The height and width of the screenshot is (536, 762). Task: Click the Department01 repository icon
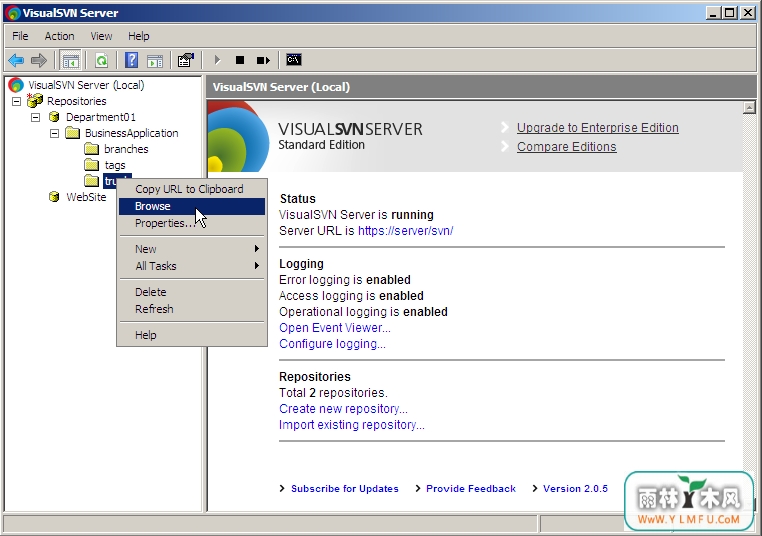(x=54, y=117)
